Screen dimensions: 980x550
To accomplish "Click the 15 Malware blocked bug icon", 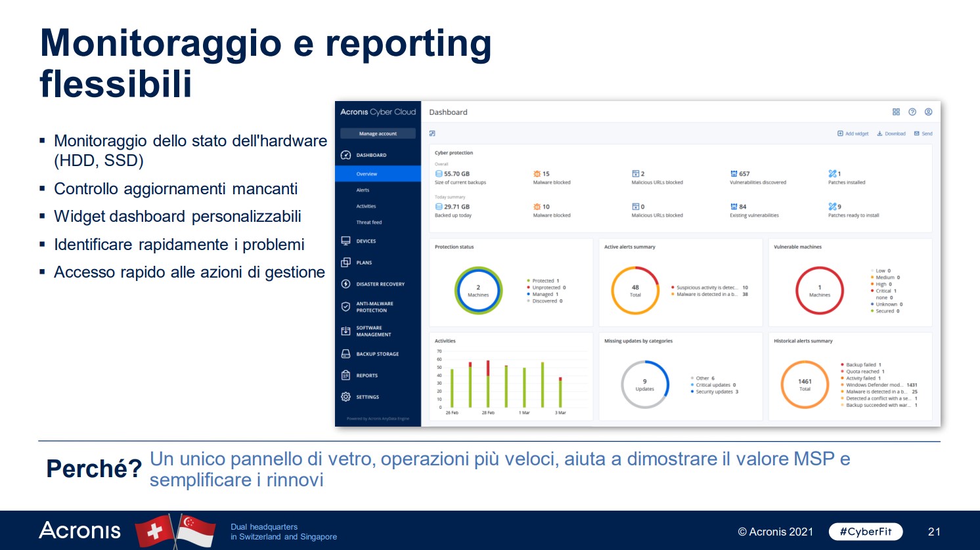I will point(537,174).
